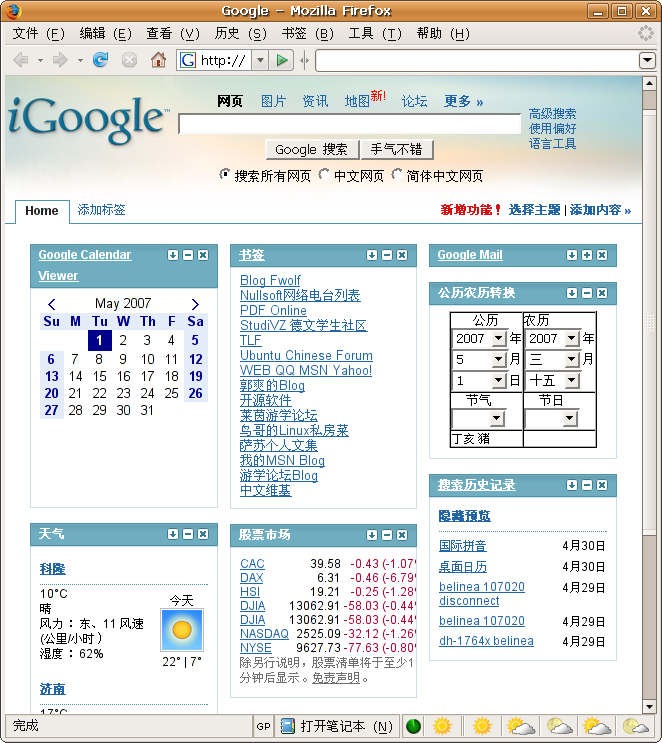Viewport: 662px width, 743px height.
Task: Open the 公历 year 2007 dropdown
Action: pyautogui.click(x=498, y=338)
